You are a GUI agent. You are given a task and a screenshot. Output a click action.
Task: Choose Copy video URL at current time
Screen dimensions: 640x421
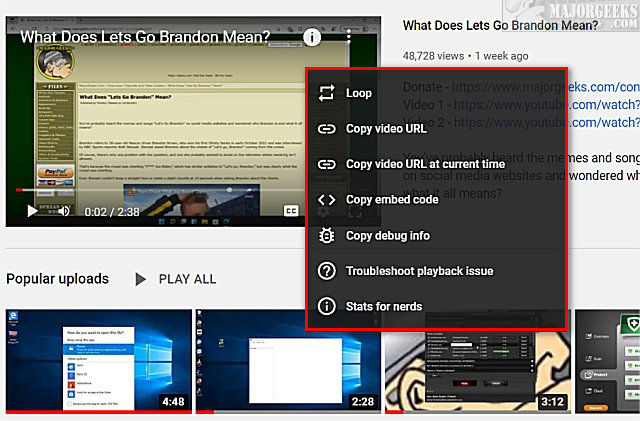[436, 164]
